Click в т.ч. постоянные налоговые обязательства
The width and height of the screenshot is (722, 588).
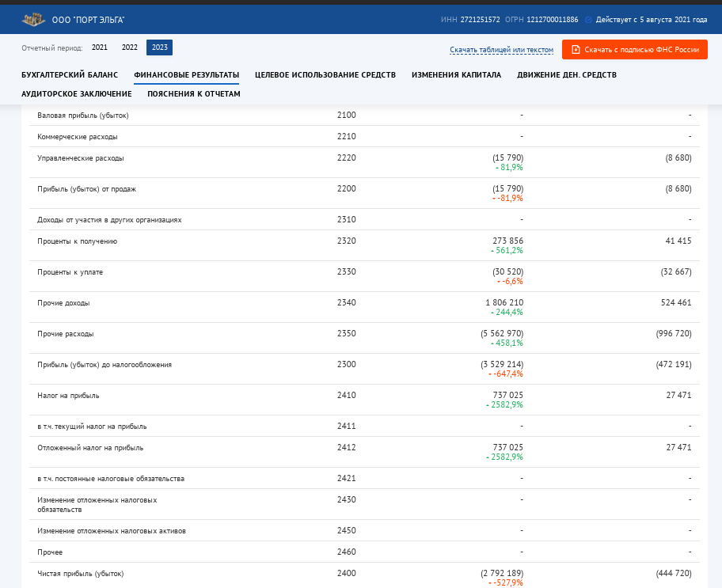point(111,479)
